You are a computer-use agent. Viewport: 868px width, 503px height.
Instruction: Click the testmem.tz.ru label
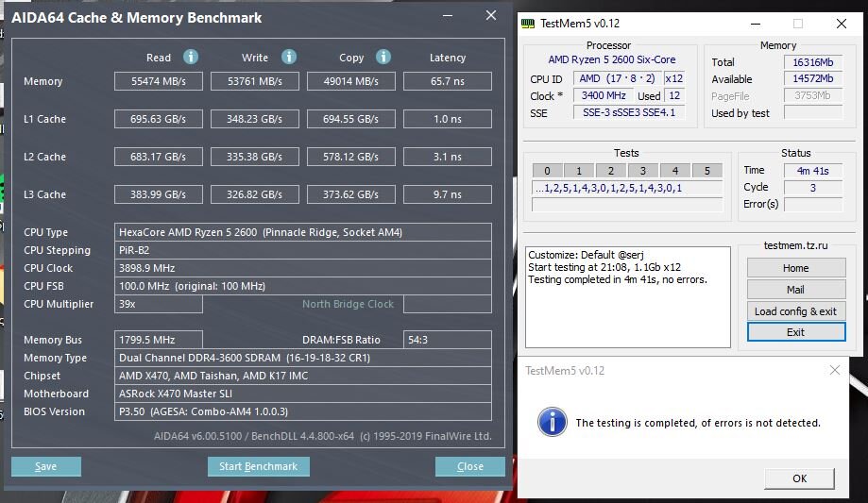point(795,245)
